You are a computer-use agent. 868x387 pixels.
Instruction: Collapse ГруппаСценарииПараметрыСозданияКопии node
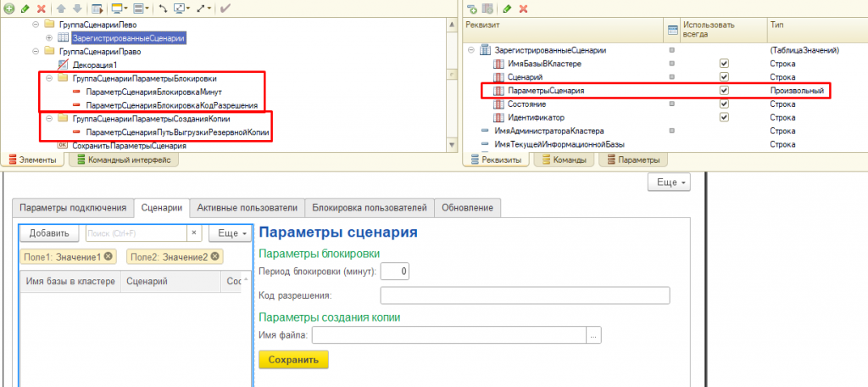[x=49, y=119]
